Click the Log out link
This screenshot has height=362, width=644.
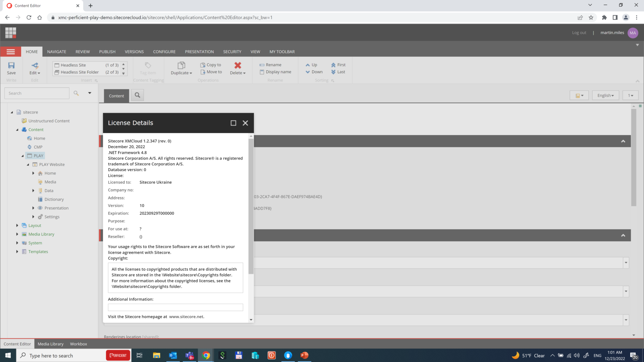(579, 33)
